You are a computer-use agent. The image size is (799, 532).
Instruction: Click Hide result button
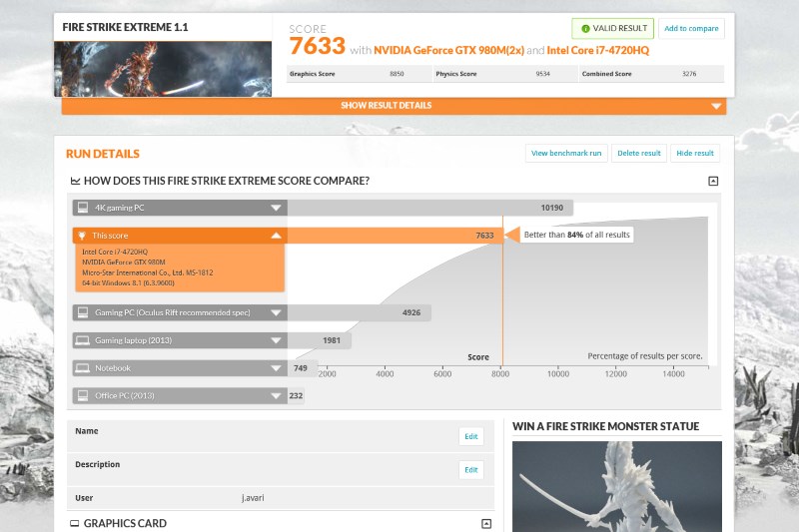(x=694, y=153)
